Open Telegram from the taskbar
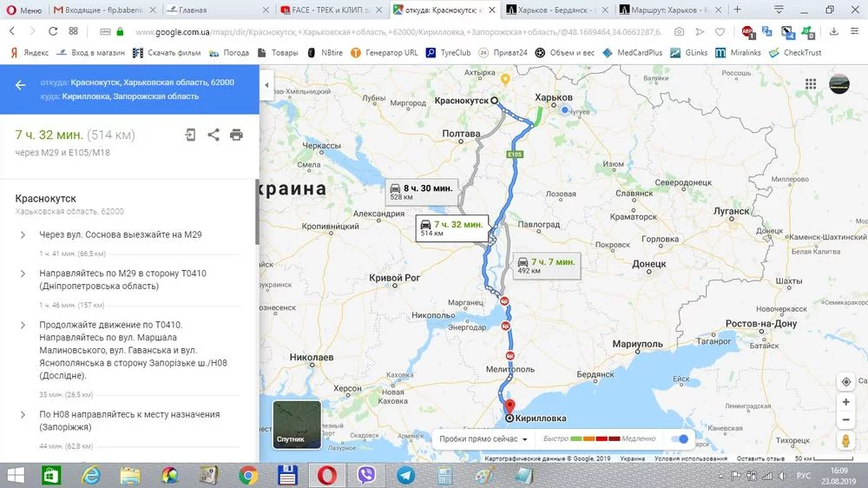Viewport: 868px width, 488px height. pyautogui.click(x=405, y=475)
